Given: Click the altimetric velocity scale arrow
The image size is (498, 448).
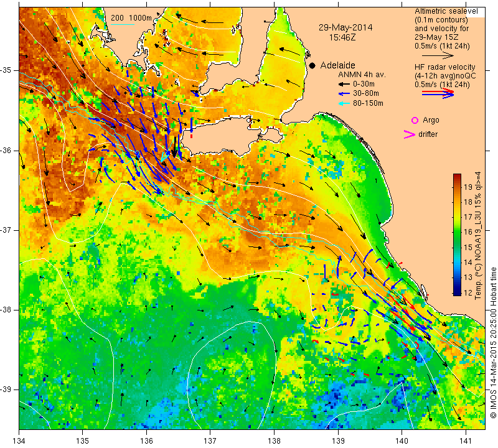Looking at the screenshot, I should click(x=438, y=55).
